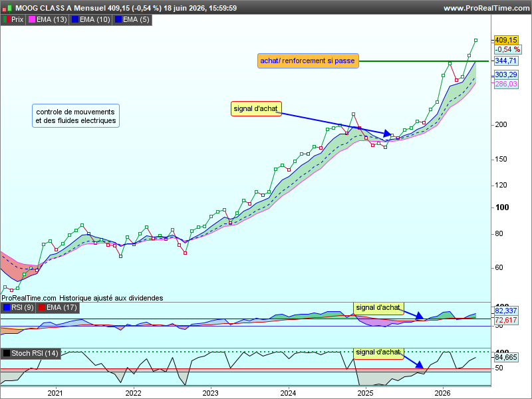
Task: Click the 80 price scale label
Action: (499, 234)
